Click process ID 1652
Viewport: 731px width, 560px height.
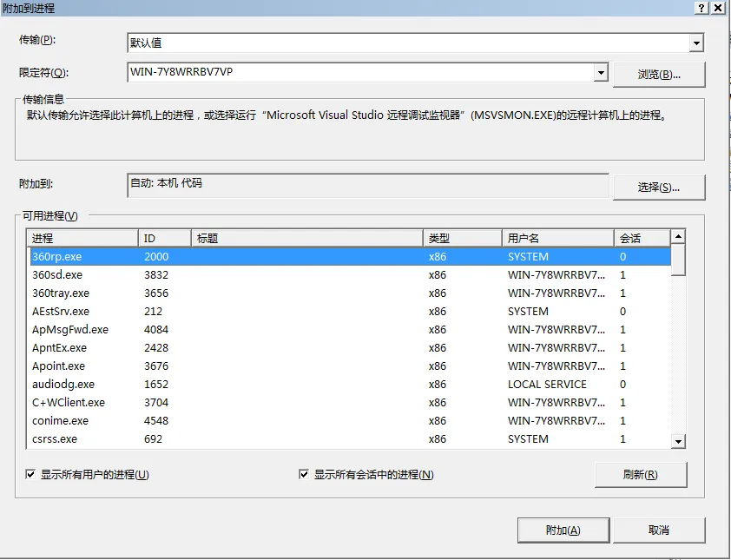click(156, 384)
